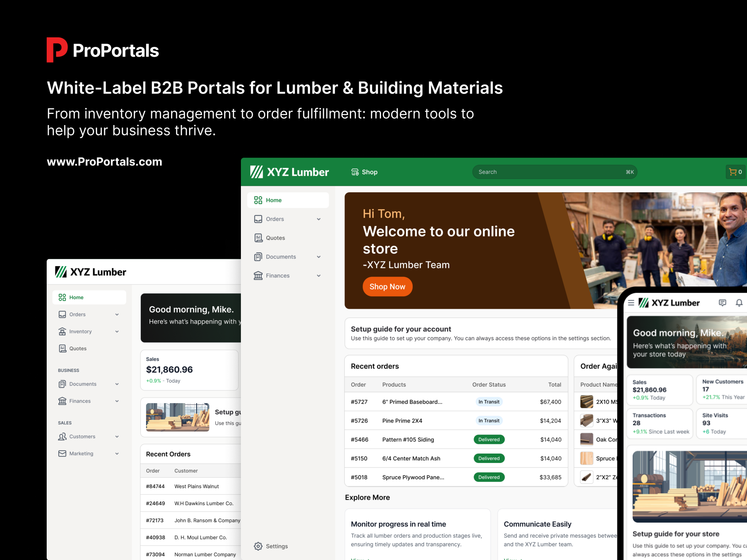Click the Home grid icon in customer portal
Image resolution: width=747 pixels, height=560 pixels.
[258, 200]
